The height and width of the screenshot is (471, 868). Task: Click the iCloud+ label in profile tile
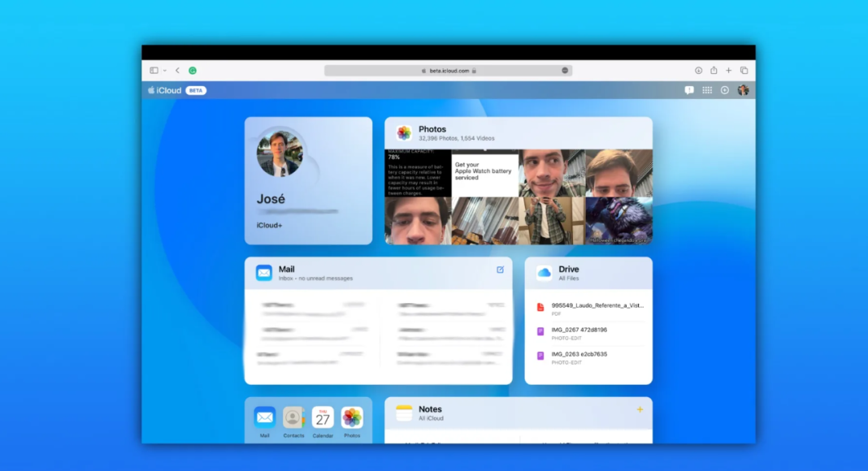pos(269,225)
